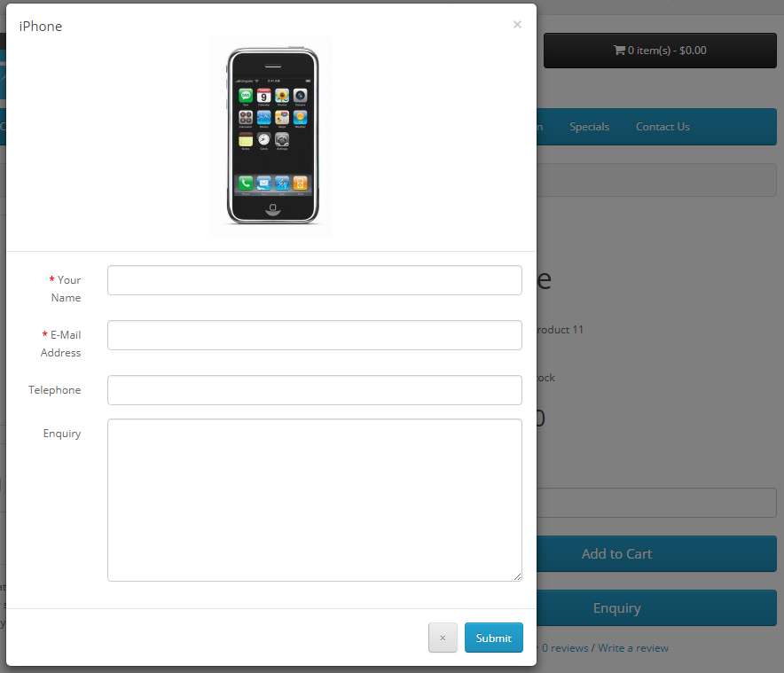The height and width of the screenshot is (673, 784).
Task: Click the iPhone product image
Action: pyautogui.click(x=270, y=136)
